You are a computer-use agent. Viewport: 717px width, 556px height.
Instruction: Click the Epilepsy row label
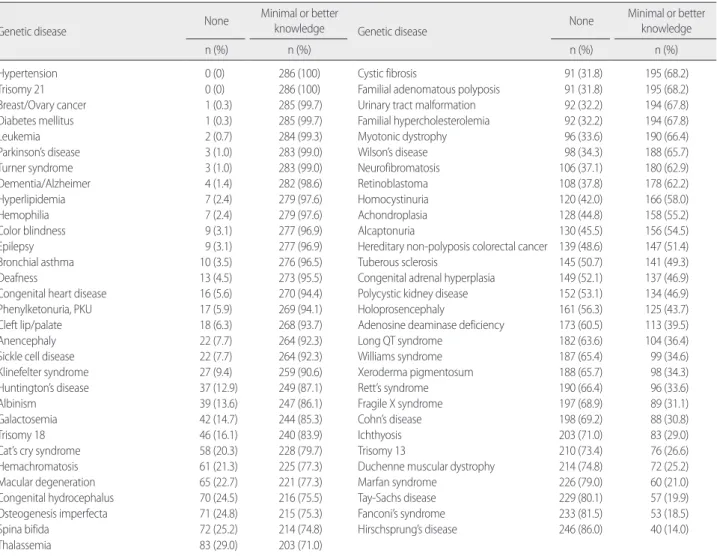(17, 246)
